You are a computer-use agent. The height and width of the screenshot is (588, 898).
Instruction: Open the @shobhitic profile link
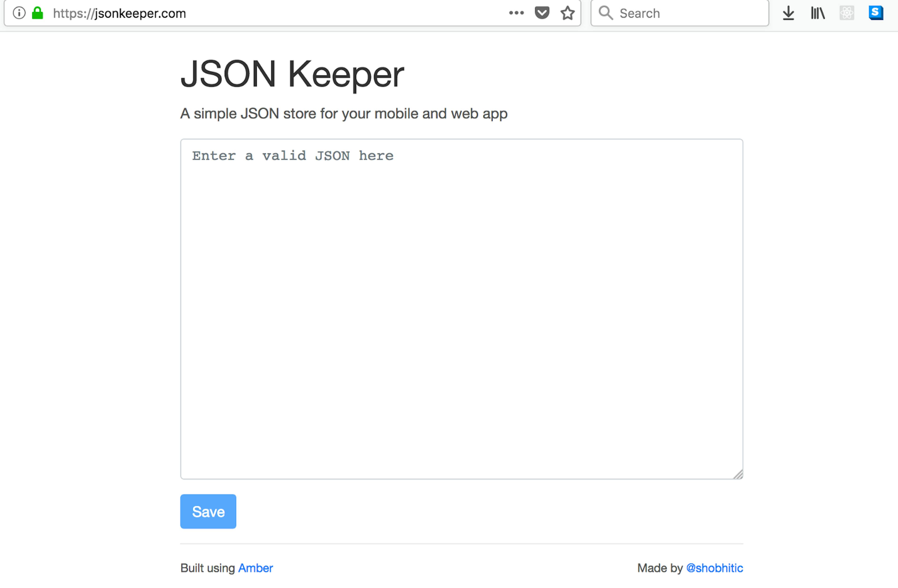coord(714,568)
